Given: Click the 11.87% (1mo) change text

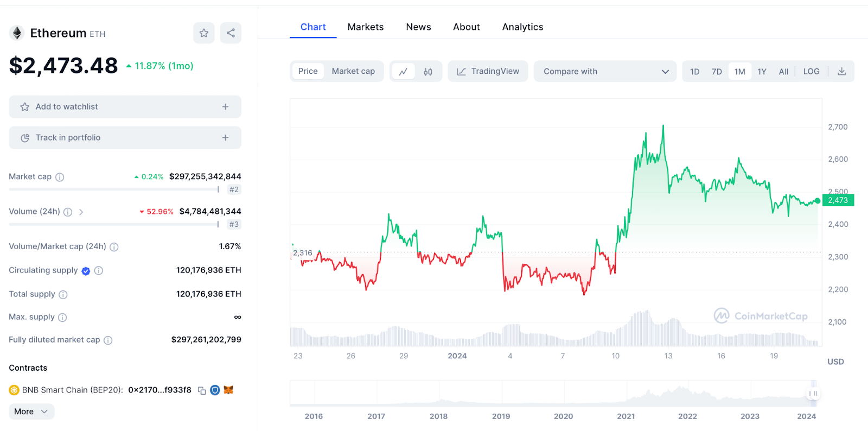Looking at the screenshot, I should click(164, 66).
